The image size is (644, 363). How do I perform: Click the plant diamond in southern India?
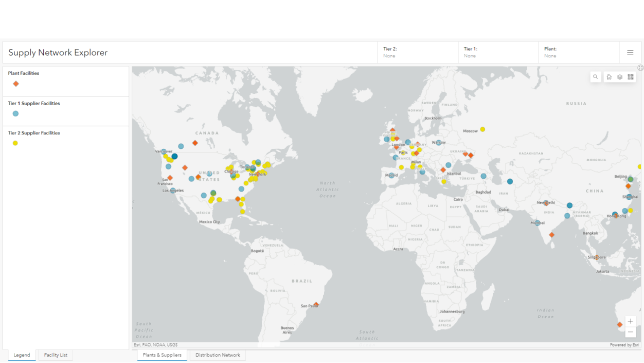(x=552, y=235)
